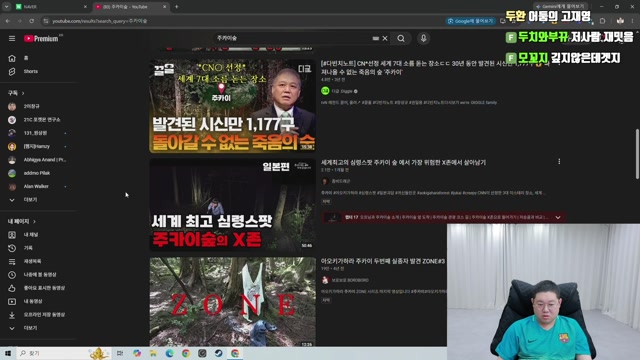Open subscription channel 2이장규
The image size is (640, 360).
pyautogui.click(x=24, y=106)
